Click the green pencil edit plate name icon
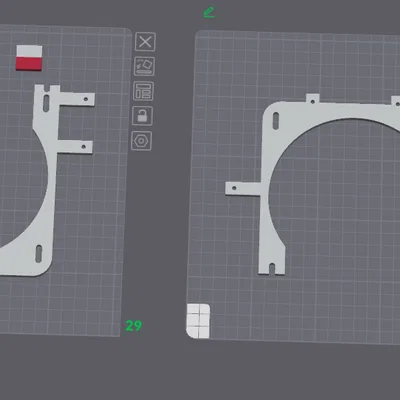The height and width of the screenshot is (400, 400). click(x=209, y=13)
